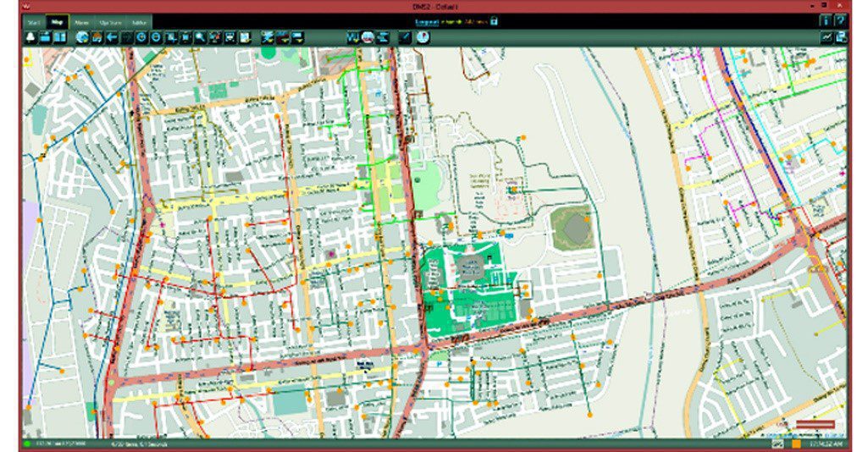This screenshot has height=452, width=868.
Task: Zoom in using the plus circle icon
Action: tap(141, 37)
